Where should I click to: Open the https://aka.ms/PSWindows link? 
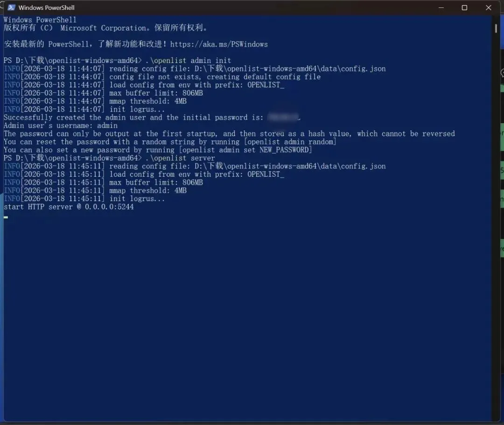tap(219, 44)
